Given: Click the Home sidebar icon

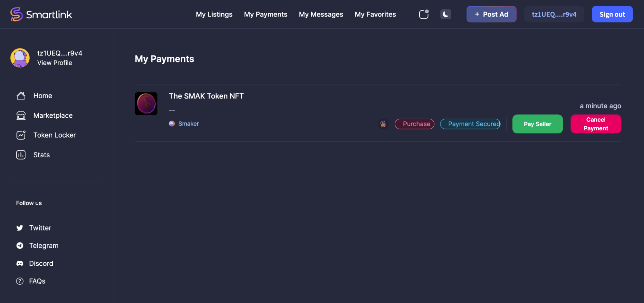Looking at the screenshot, I should (21, 96).
